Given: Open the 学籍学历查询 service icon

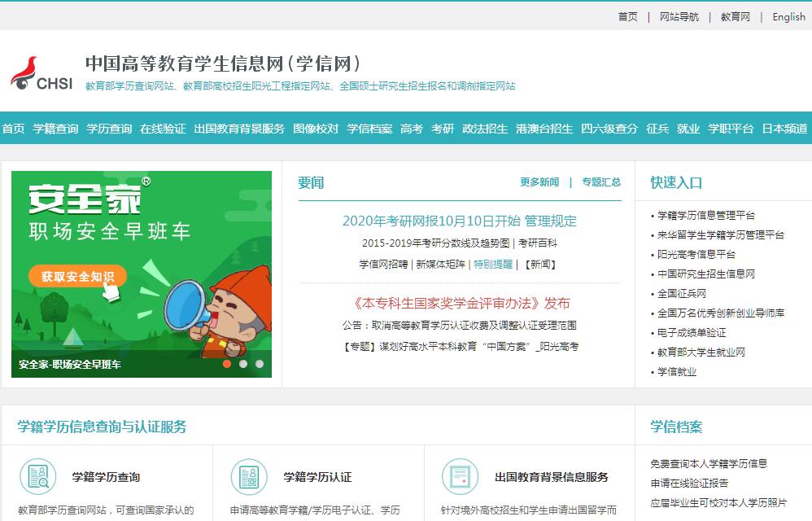Looking at the screenshot, I should [x=37, y=476].
